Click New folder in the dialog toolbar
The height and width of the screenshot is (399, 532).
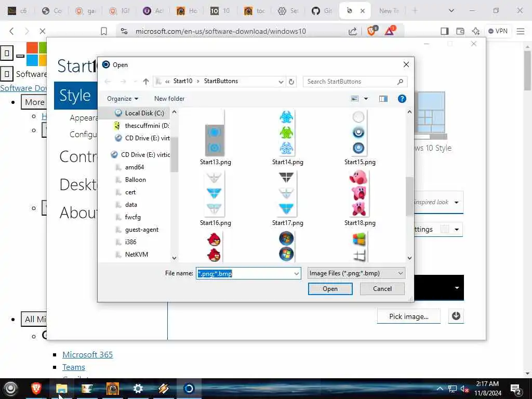(169, 99)
